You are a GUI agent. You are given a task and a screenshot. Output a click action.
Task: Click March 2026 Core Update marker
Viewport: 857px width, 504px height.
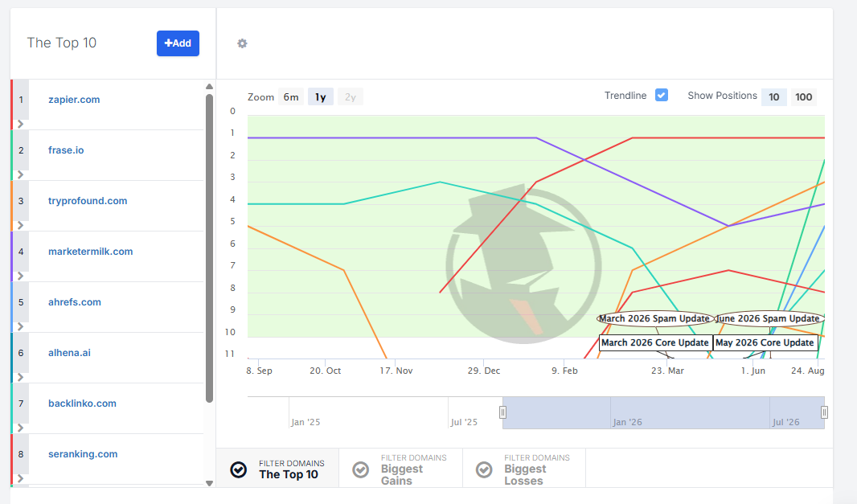point(655,342)
